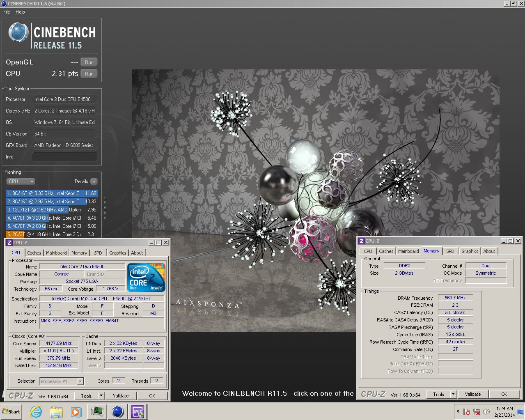Click OK in left CPU-Z window
Screen dimensions: 525x420
pyautogui.click(x=152, y=396)
